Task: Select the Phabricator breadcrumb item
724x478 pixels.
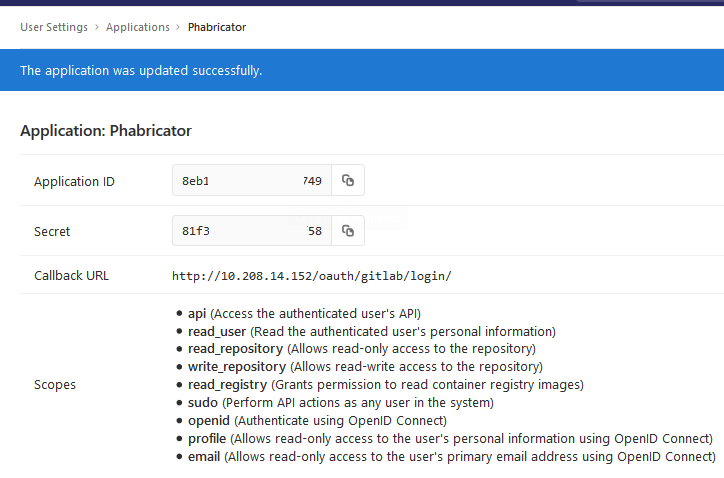Action: (217, 27)
